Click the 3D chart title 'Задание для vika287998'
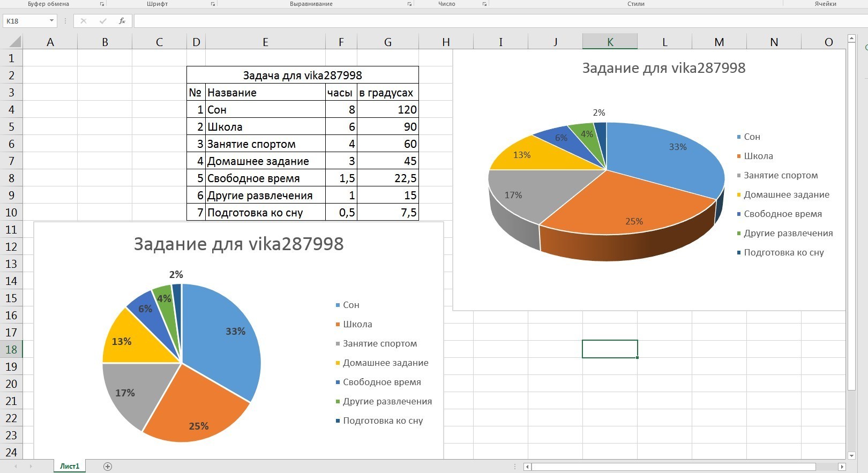 point(664,68)
